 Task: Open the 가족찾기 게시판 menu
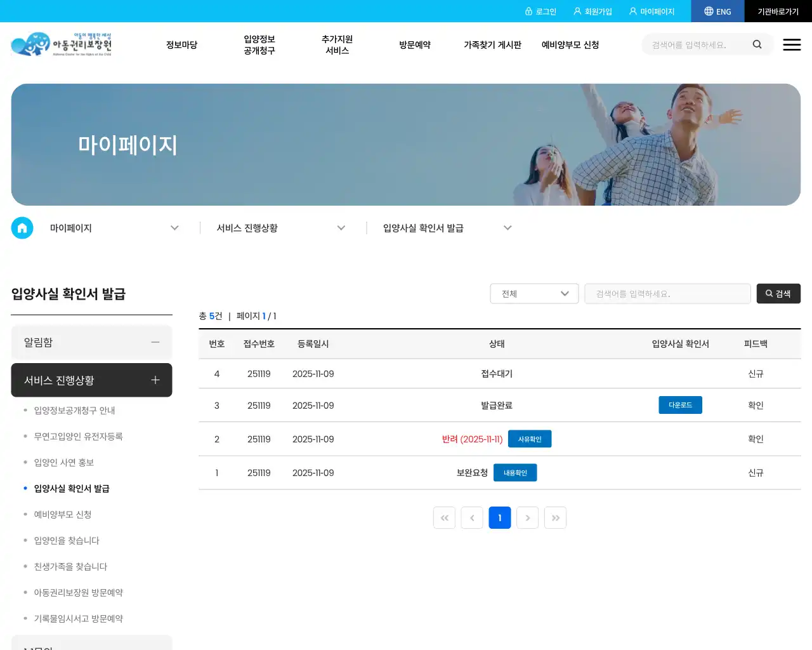(493, 44)
